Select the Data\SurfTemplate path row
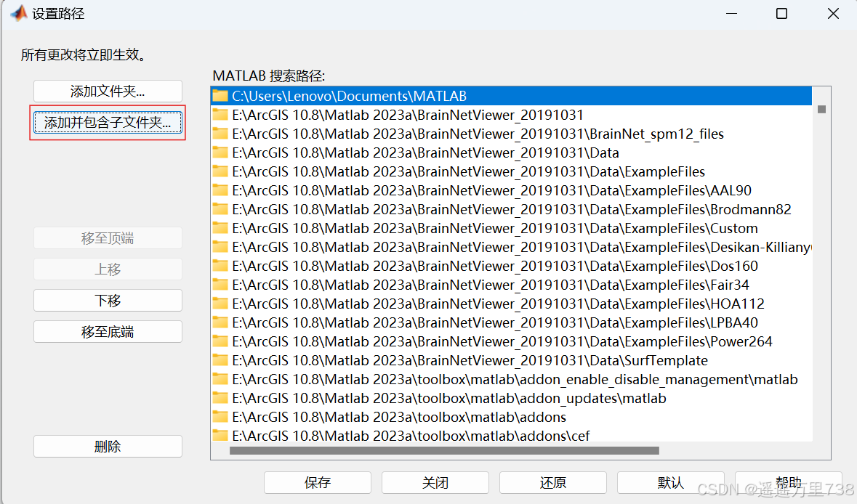Image resolution: width=857 pixels, height=504 pixels. 511,360
